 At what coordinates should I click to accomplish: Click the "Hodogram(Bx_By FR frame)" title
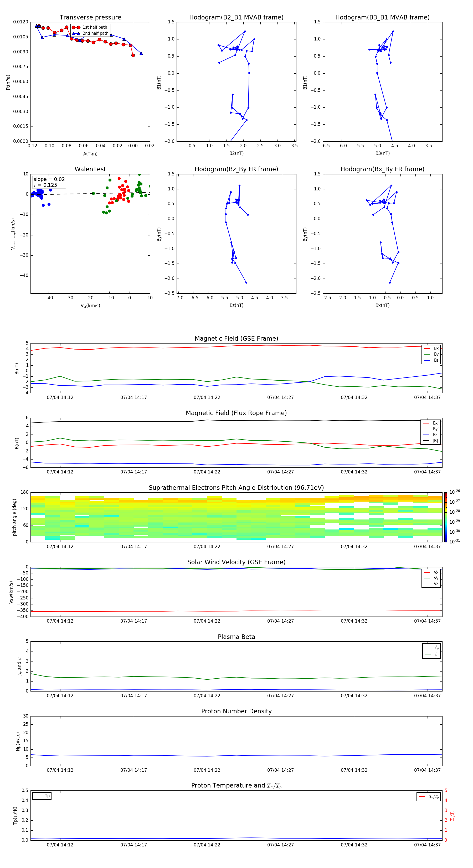pyautogui.click(x=382, y=169)
